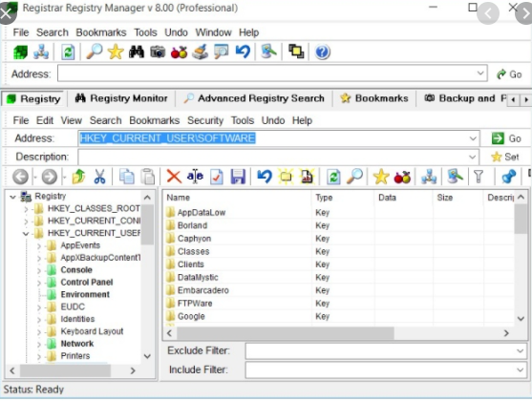The image size is (532, 401).
Task: Click the tree pane vertical scrollbar thumb
Action: 148,224
